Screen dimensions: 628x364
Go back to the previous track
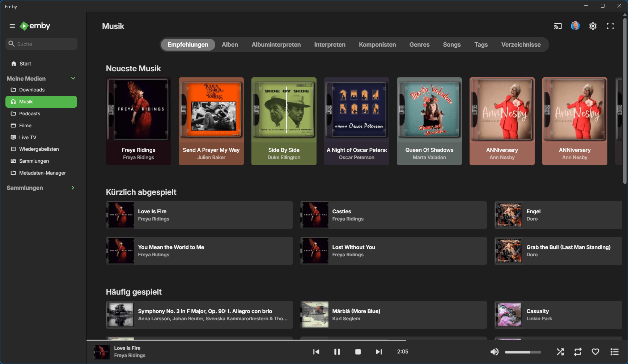[316, 352]
